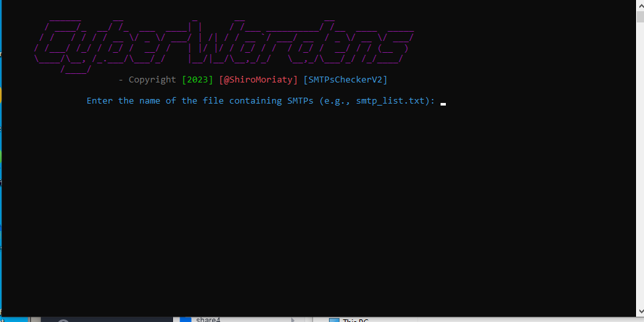Click the [@ShiroMoriaty] text
Screen dimensions: 644x322
pyautogui.click(x=258, y=80)
